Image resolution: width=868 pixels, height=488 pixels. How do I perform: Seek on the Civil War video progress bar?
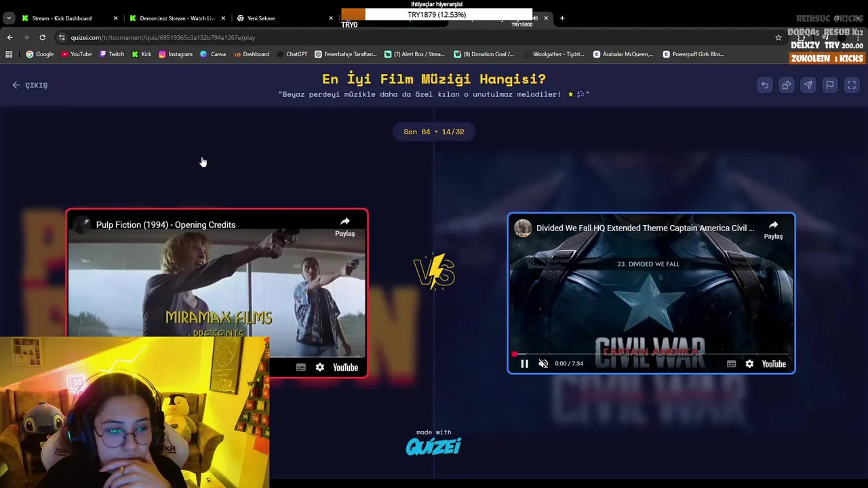[651, 354]
